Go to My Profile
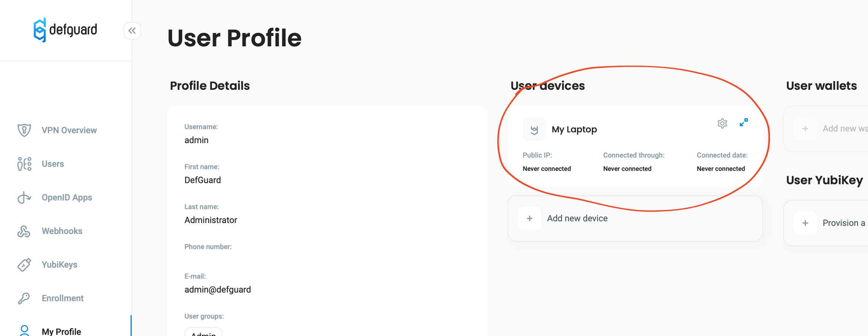The height and width of the screenshot is (336, 868). coord(61,331)
